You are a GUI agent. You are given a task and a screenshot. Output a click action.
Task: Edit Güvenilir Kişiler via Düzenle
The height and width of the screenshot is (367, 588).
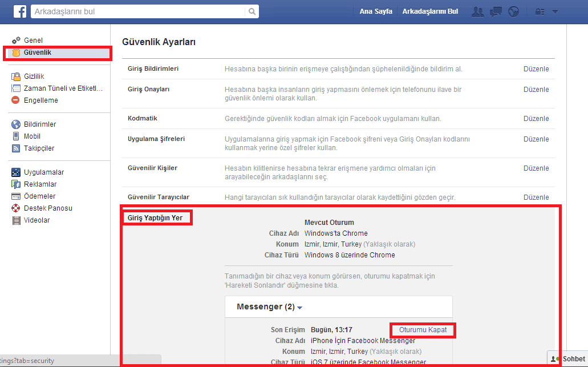pos(536,168)
